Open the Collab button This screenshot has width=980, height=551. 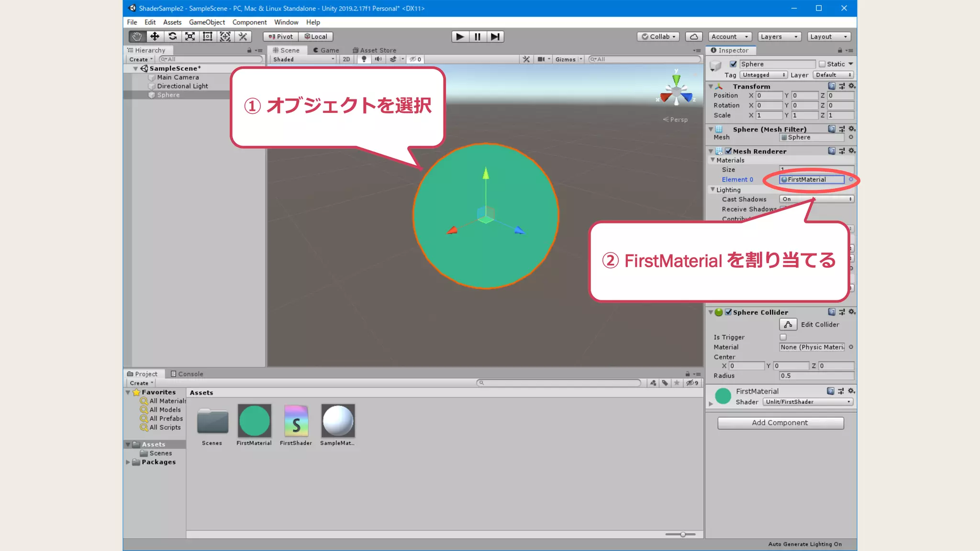pyautogui.click(x=658, y=36)
